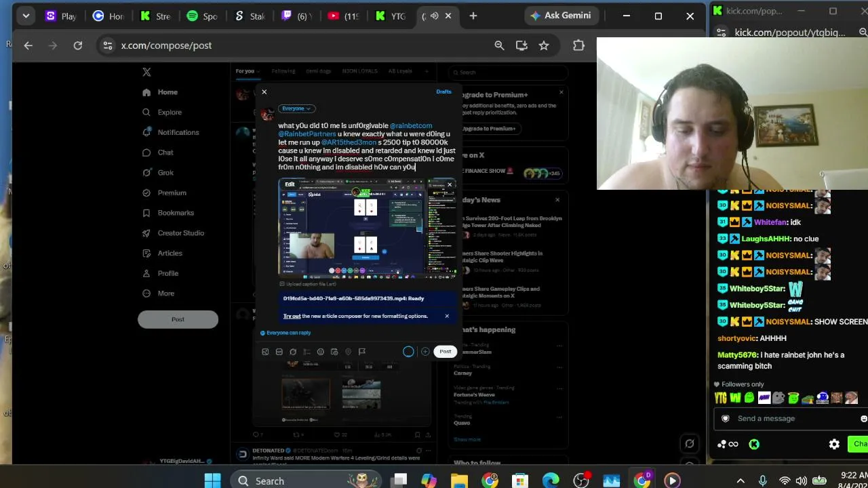The width and height of the screenshot is (868, 488).
Task: Add another post with the plus button
Action: [425, 351]
